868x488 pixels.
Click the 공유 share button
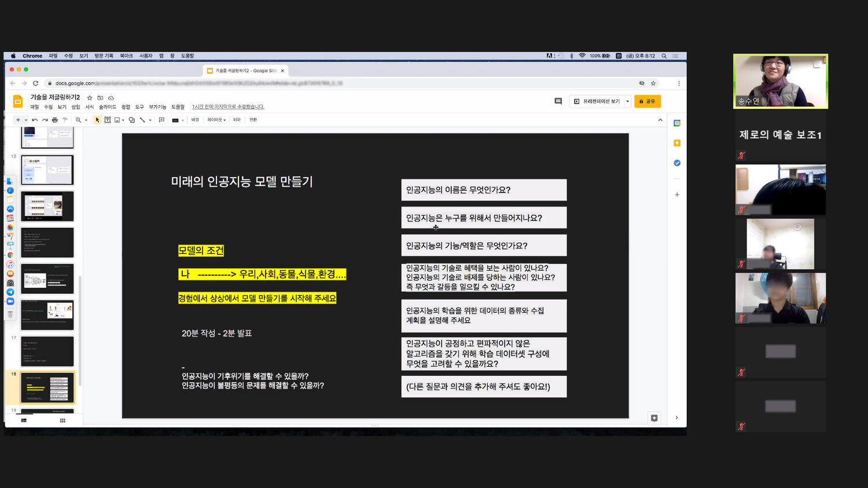(648, 101)
